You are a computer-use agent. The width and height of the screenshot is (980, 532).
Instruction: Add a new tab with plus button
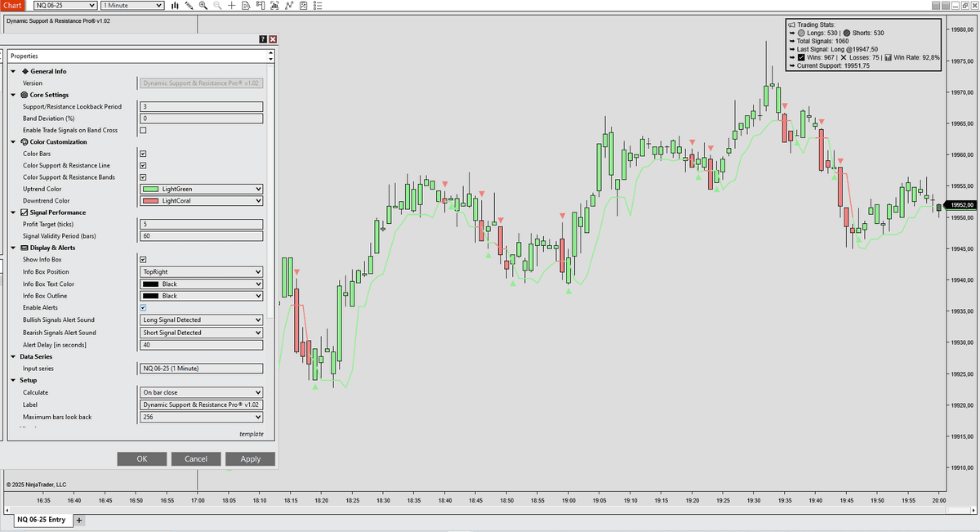click(x=79, y=520)
